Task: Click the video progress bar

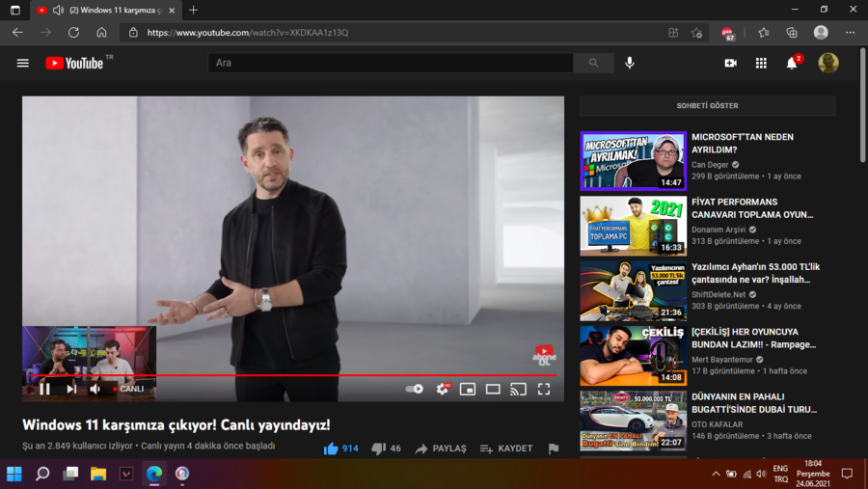Action: tap(293, 375)
